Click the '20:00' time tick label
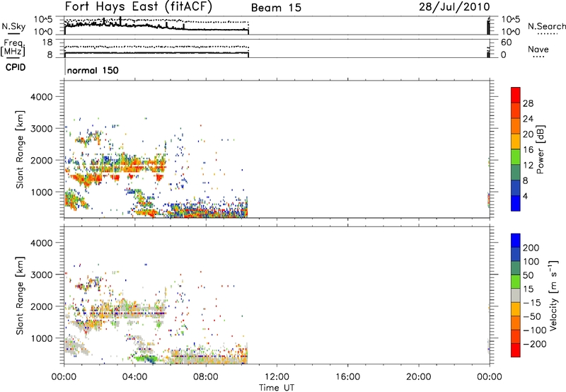This screenshot has height=392, width=566. [418, 377]
